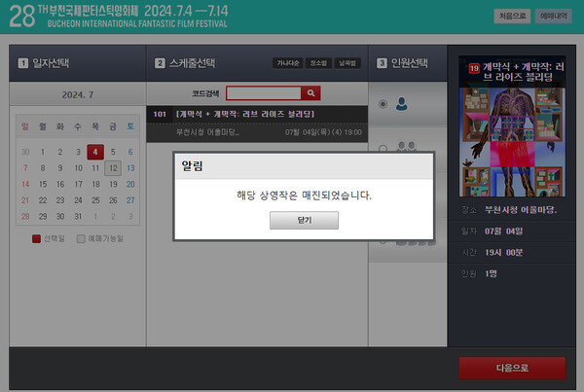
Task: Pick calendar date 5
Action: [113, 152]
